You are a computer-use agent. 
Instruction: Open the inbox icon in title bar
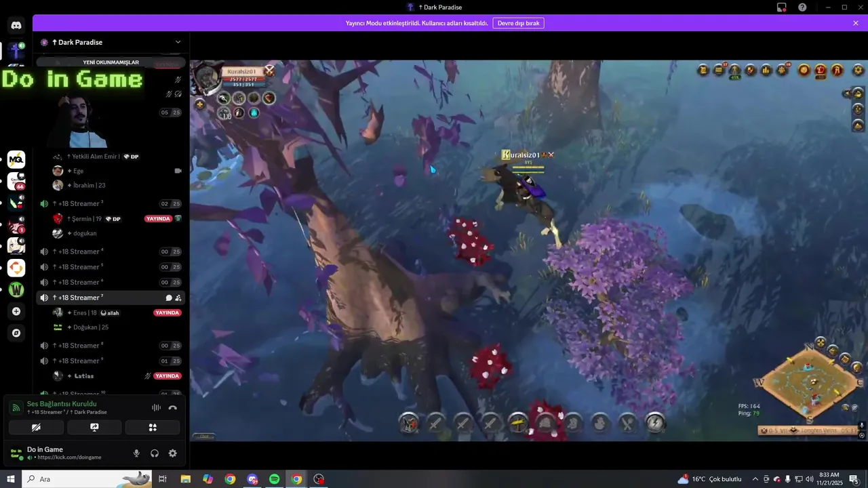point(782,7)
